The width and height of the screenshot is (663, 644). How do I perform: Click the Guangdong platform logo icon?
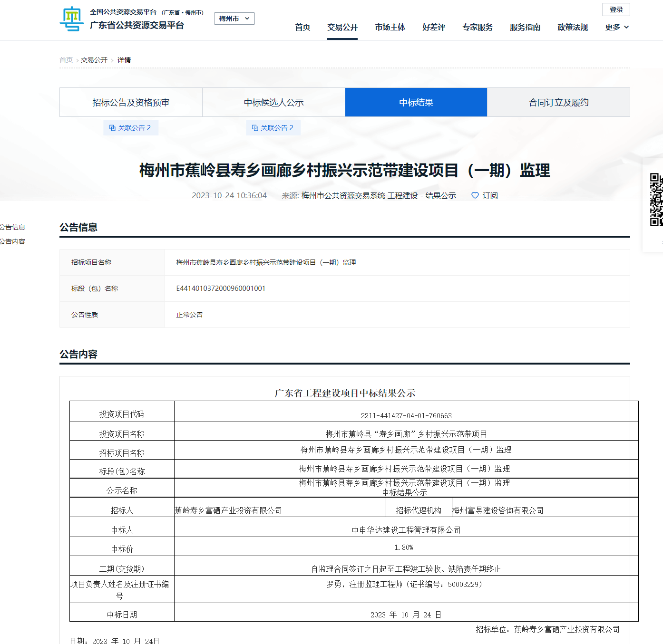coord(71,19)
